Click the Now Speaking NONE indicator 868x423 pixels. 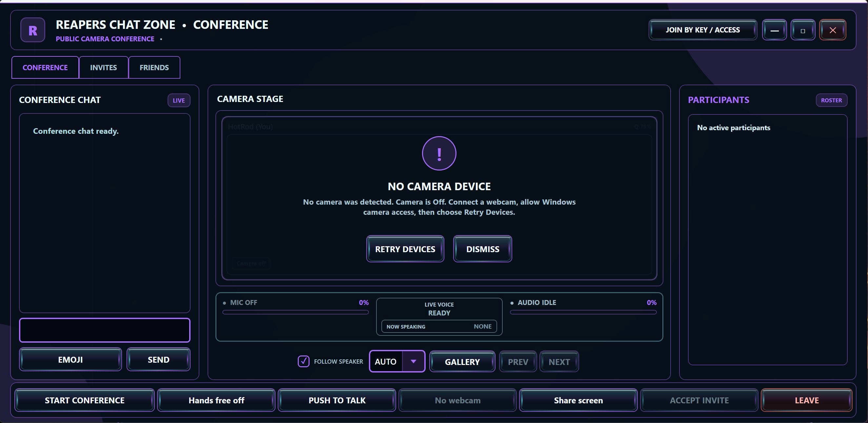(439, 326)
